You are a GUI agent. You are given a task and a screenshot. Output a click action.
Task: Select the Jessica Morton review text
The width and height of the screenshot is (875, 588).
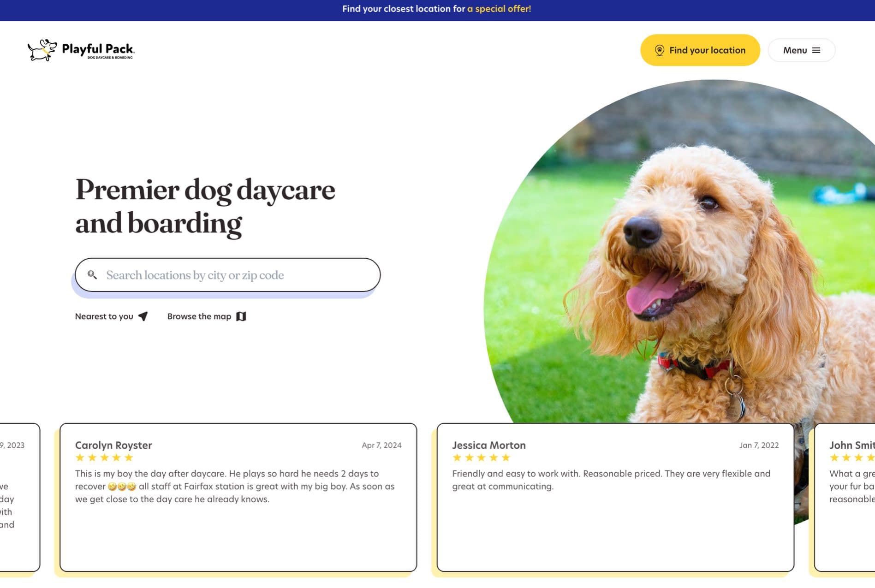coord(611,480)
